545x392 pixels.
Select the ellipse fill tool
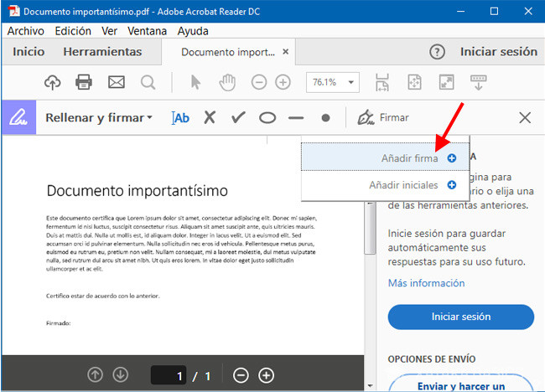(267, 117)
